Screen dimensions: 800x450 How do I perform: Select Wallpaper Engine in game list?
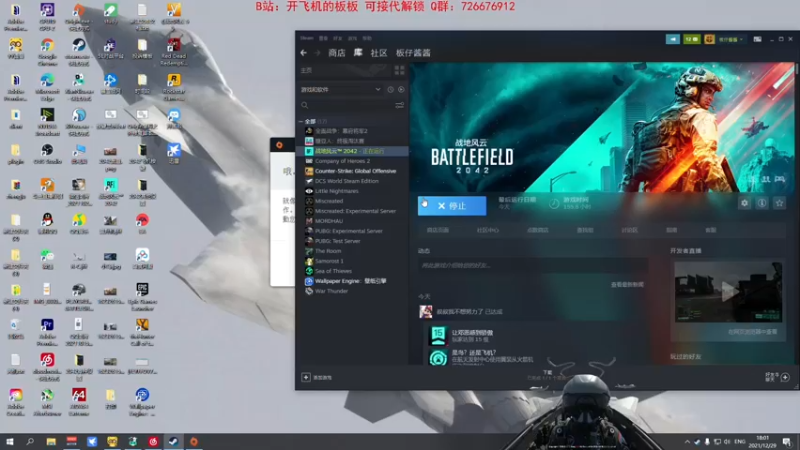(352, 281)
